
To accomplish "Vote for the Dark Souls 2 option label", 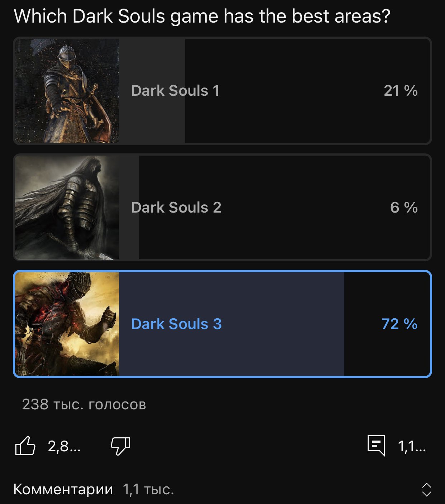I will [176, 208].
